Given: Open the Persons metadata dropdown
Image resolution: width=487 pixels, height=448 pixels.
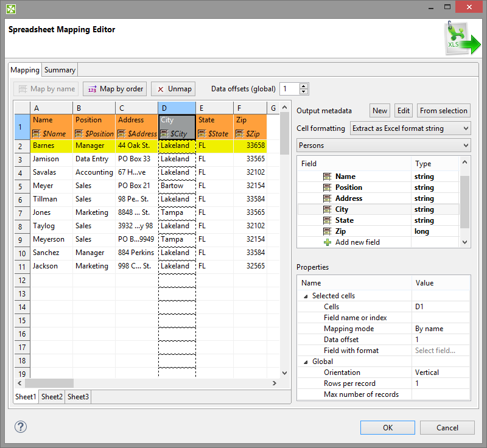Looking at the screenshot, I should point(384,146).
